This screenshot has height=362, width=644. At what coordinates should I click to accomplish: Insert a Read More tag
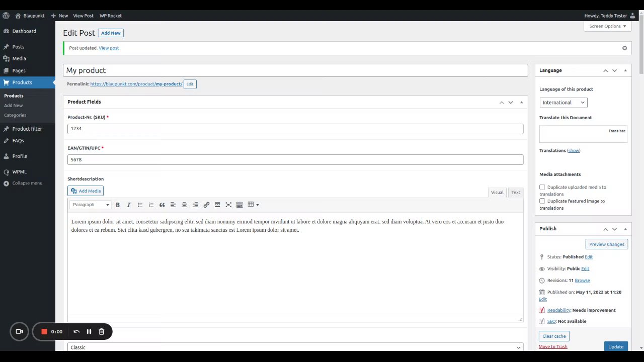point(217,205)
